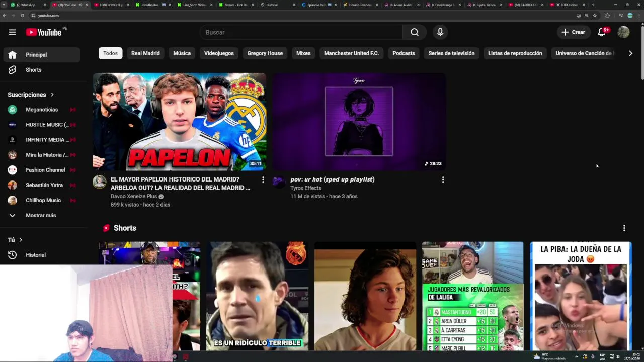Visit the Tyrox Effects channel name
The image size is (644, 362).
[x=305, y=188]
